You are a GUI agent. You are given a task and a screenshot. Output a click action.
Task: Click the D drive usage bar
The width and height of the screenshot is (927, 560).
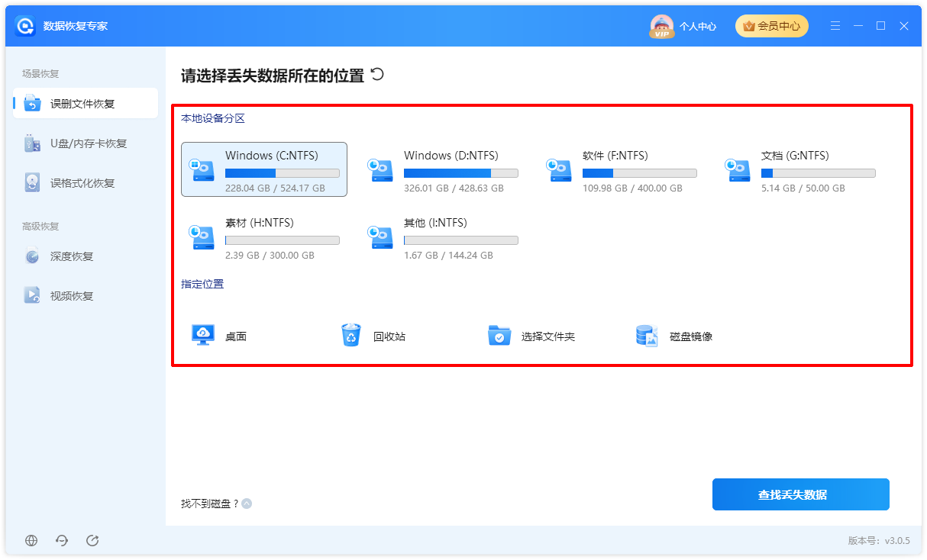point(461,173)
